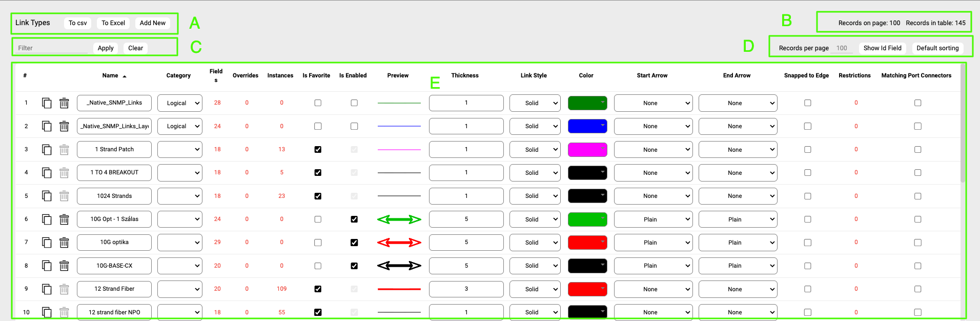The height and width of the screenshot is (321, 980).
Task: Copy the 10G-BASE-CX link type
Action: [47, 266]
